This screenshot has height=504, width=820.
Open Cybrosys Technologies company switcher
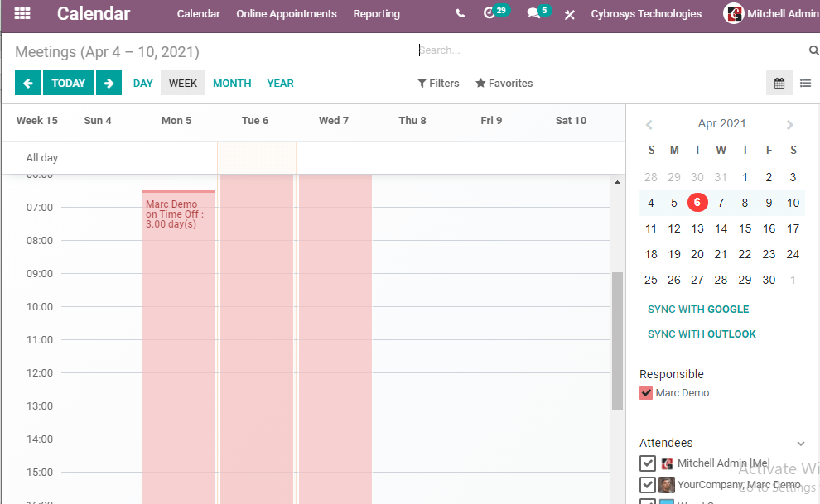coord(646,13)
